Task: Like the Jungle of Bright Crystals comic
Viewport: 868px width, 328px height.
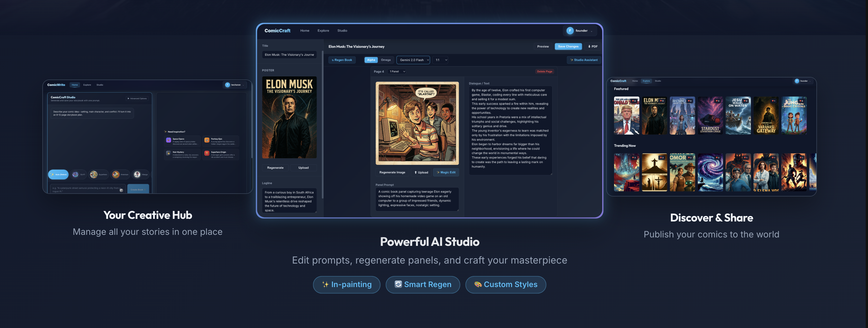Action: (x=801, y=101)
